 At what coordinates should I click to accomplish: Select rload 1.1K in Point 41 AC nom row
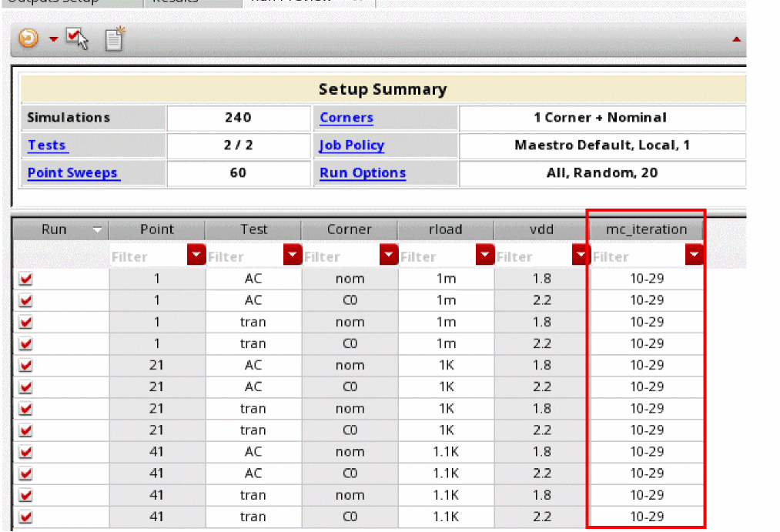pos(447,451)
